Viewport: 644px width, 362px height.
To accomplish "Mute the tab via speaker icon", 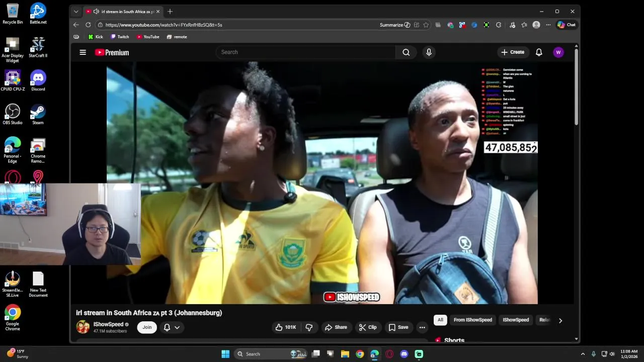I will [x=96, y=12].
